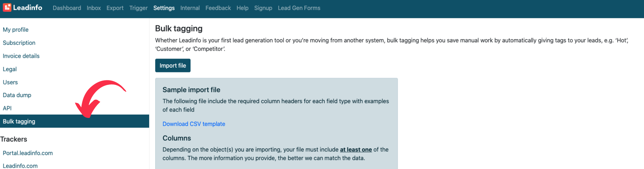Open the API settings link
This screenshot has height=169, width=644.
tap(7, 108)
